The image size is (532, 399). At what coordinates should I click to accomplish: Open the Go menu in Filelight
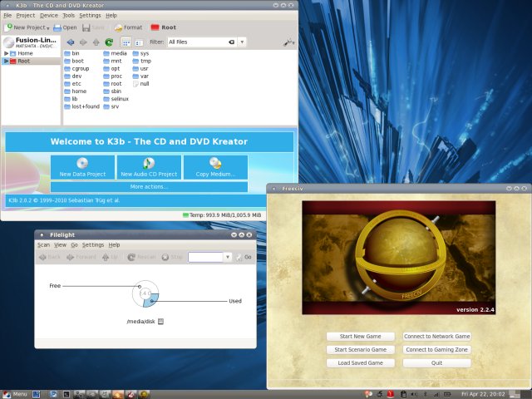[74, 245]
